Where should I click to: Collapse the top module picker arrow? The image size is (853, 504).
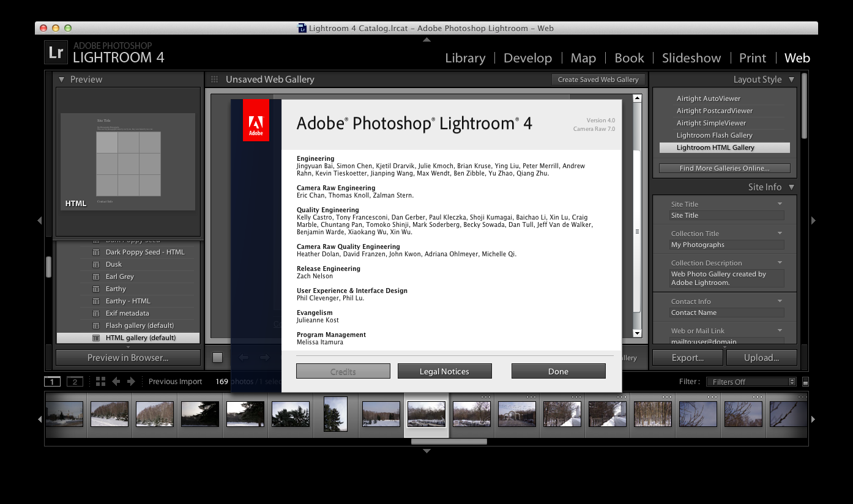[x=426, y=40]
